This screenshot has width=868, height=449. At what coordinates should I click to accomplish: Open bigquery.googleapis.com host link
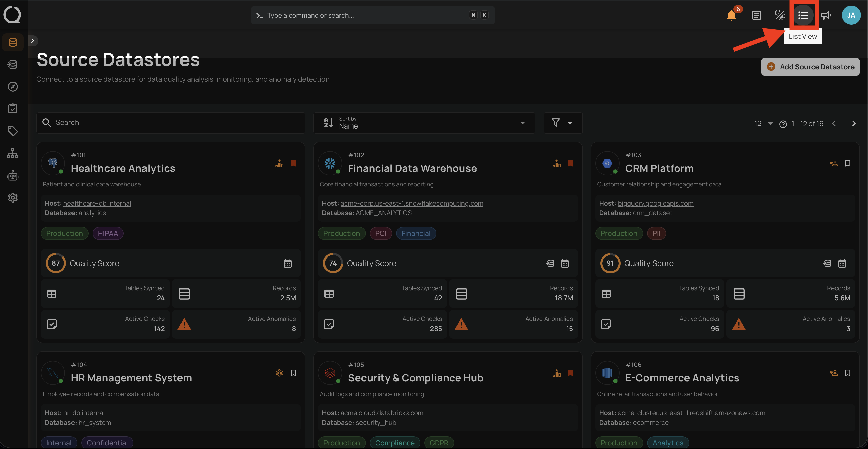(x=655, y=203)
